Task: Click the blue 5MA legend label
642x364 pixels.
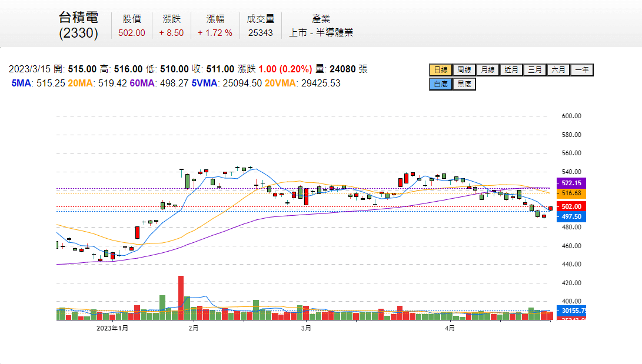Action: [x=21, y=84]
